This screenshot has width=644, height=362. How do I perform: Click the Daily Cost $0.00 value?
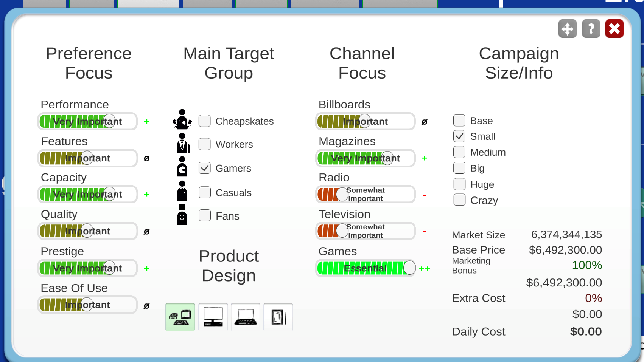(x=586, y=331)
